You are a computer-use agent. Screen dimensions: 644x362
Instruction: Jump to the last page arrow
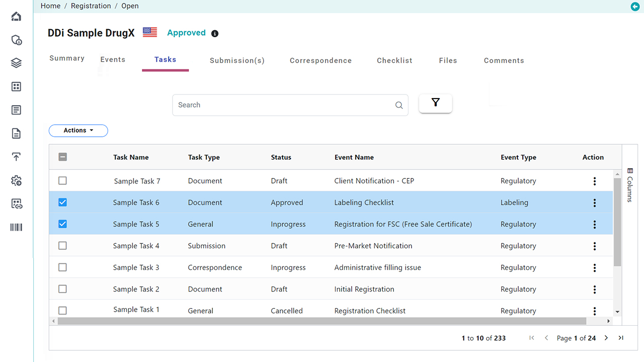pyautogui.click(x=621, y=338)
